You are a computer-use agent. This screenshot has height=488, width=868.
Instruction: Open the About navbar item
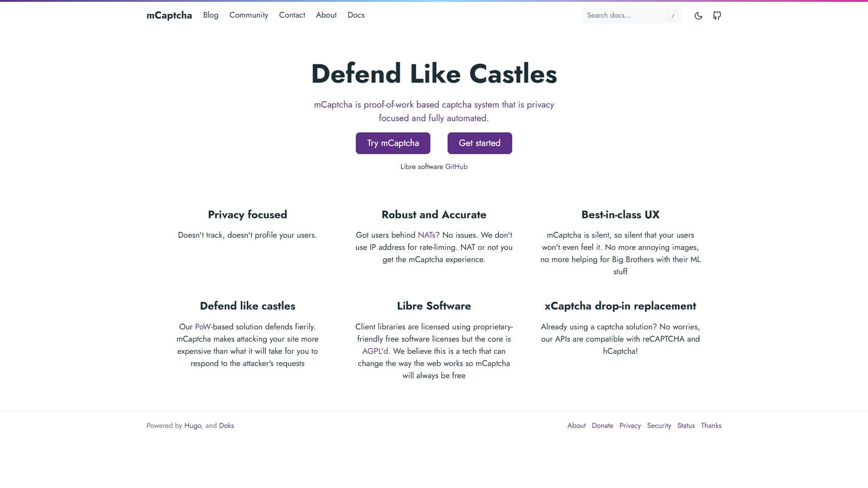click(326, 15)
